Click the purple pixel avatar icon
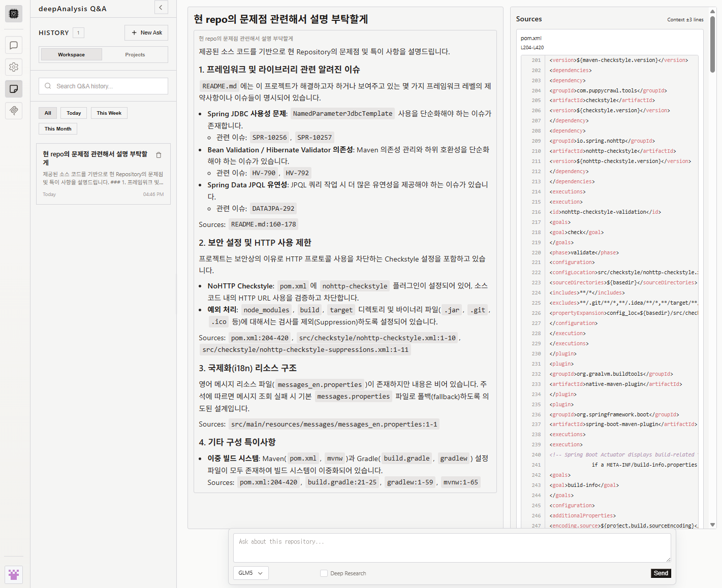 click(x=14, y=574)
